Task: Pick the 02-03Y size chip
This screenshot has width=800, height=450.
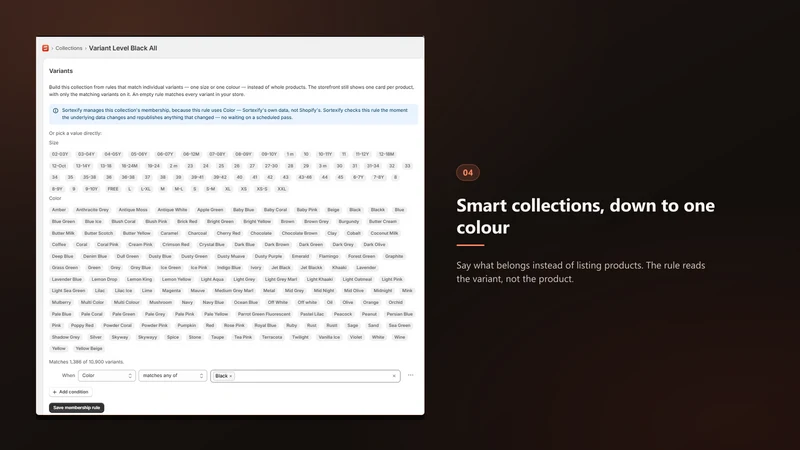Action: 60,154
